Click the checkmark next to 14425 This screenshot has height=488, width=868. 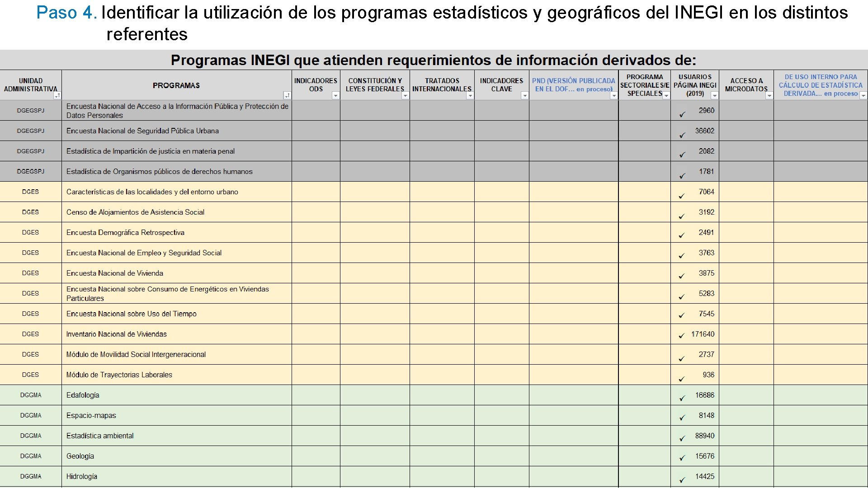682,480
